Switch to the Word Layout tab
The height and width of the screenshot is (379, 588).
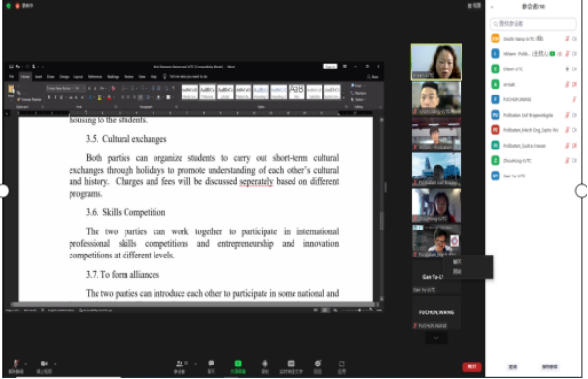[78, 77]
